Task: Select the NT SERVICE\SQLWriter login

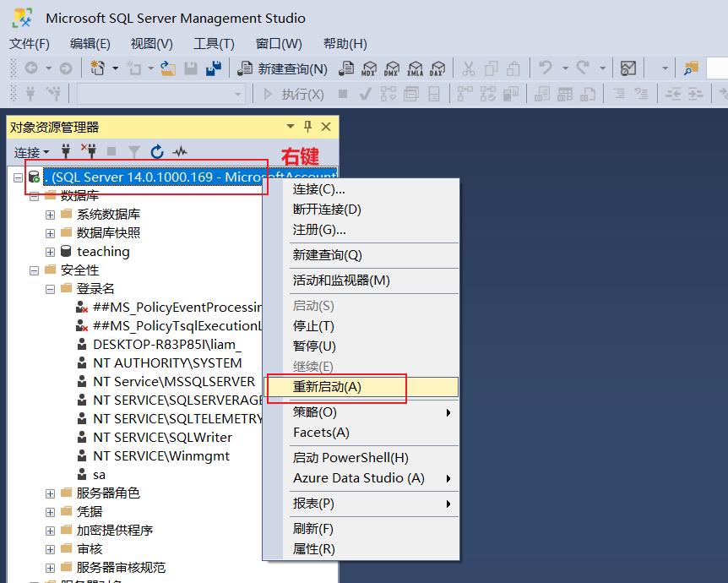Action: [162, 438]
